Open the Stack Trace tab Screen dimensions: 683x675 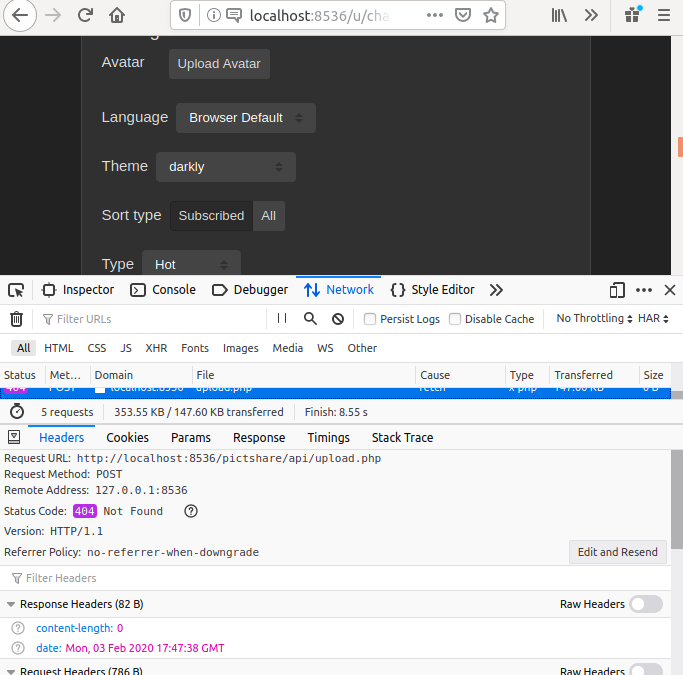402,437
